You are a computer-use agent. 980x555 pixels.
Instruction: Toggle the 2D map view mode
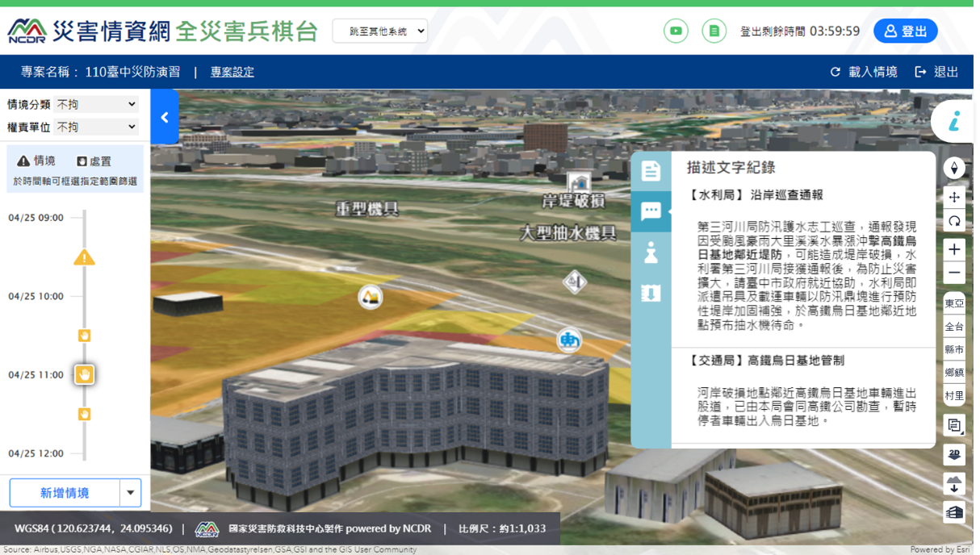tap(954, 454)
